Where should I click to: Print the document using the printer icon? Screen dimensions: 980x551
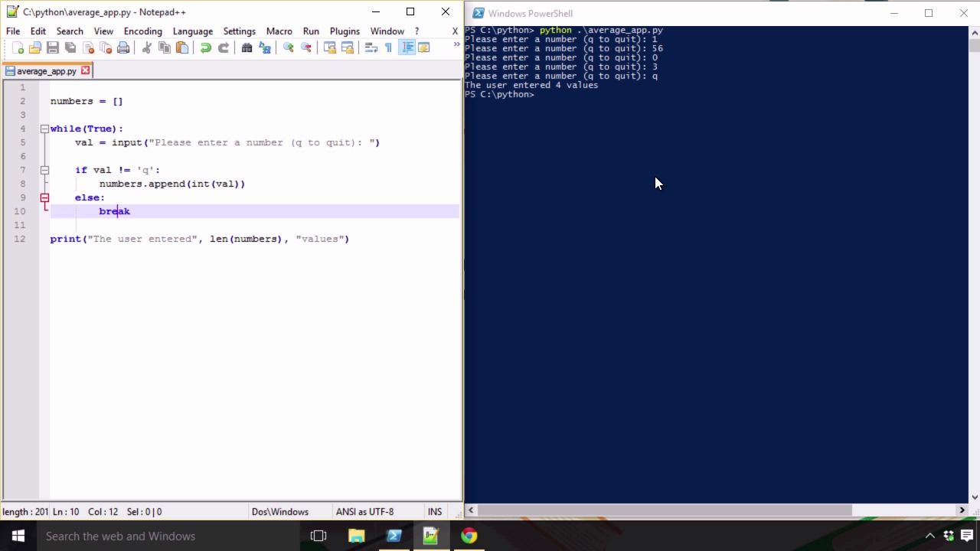click(x=123, y=47)
